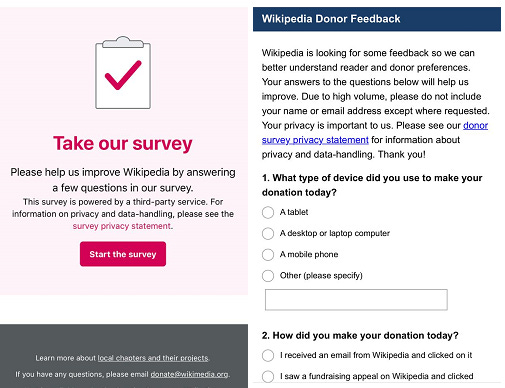Open local chapters and their projects link
This screenshot has height=388, width=505.
(153, 358)
